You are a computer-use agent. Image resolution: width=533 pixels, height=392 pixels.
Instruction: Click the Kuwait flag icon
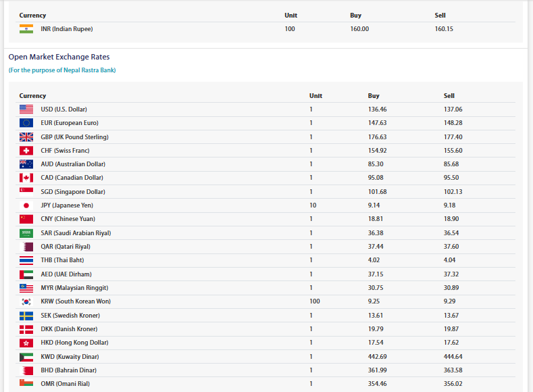tap(26, 357)
